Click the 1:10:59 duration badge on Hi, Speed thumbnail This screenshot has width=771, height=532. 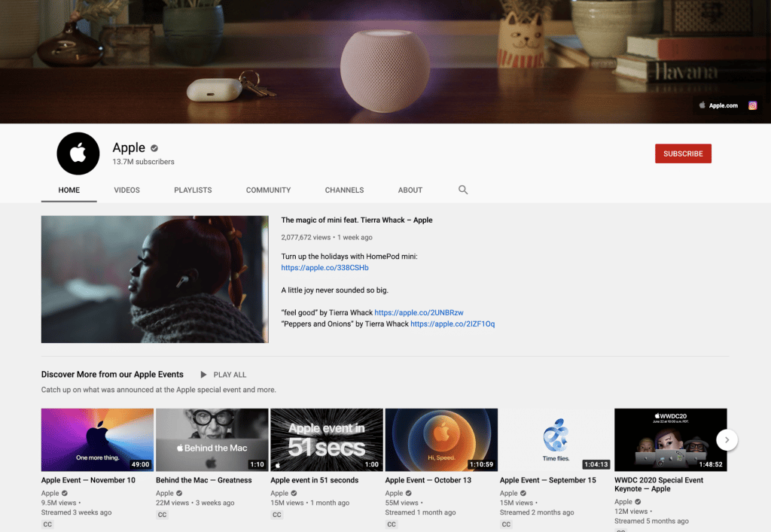(481, 464)
